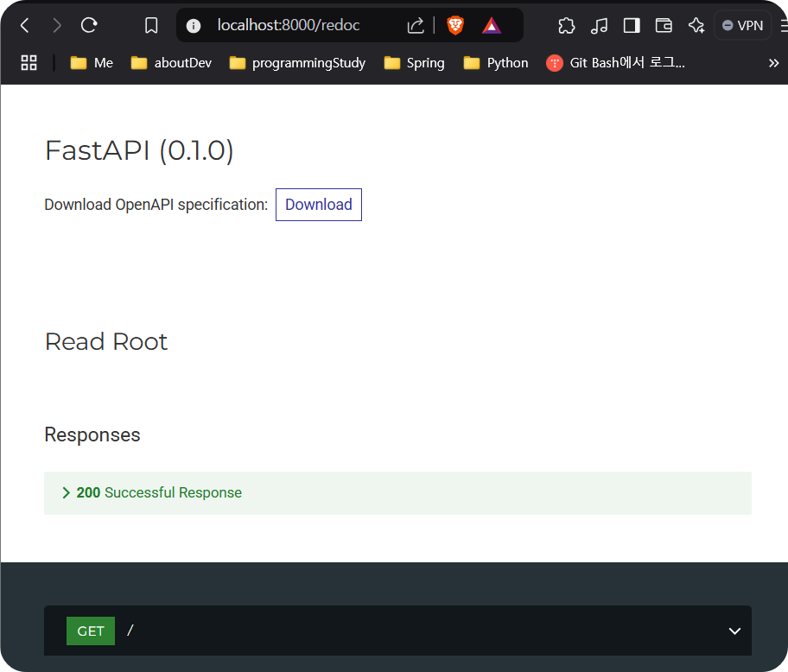Open the Spring bookmark folder
Screen dimensions: 788x672
point(414,63)
